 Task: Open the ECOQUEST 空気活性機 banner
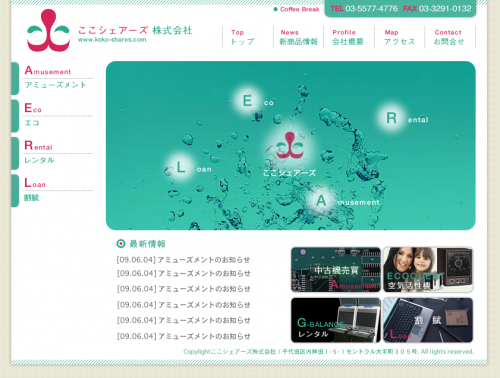pyautogui.click(x=428, y=269)
